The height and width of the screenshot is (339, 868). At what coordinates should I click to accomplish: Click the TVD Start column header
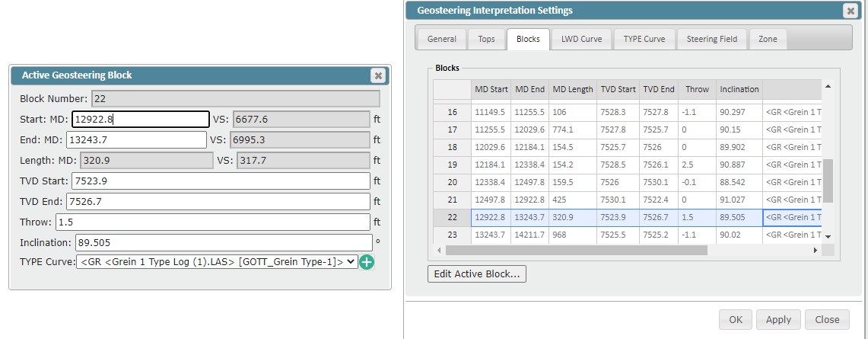point(618,89)
